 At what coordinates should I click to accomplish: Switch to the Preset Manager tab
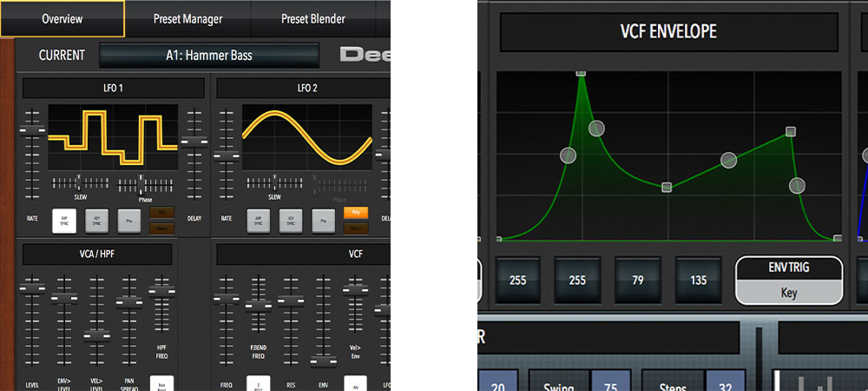187,18
